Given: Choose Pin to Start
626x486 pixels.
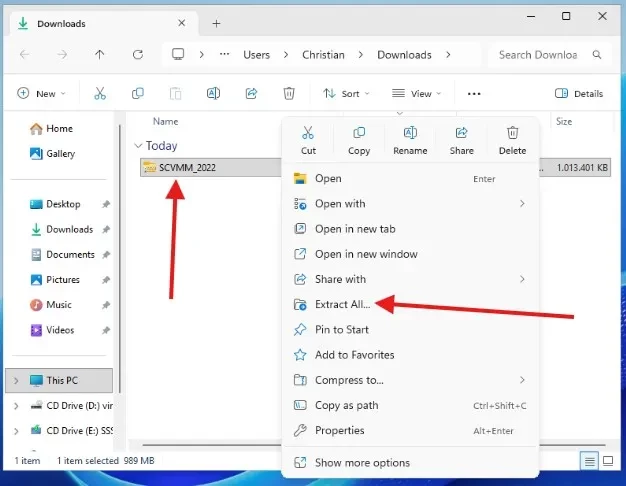Looking at the screenshot, I should (x=410, y=329).
